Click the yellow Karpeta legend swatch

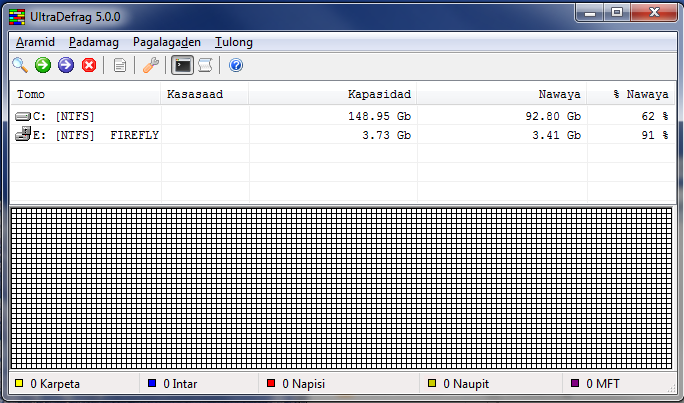(19, 383)
